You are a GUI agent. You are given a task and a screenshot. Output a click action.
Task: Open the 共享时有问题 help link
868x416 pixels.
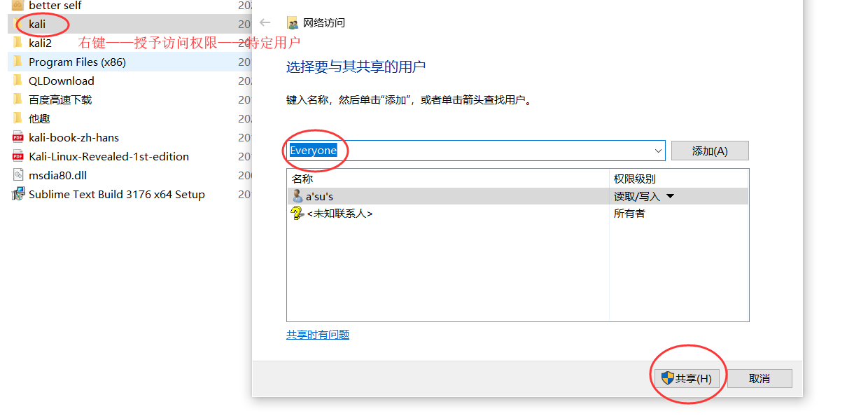tap(318, 335)
